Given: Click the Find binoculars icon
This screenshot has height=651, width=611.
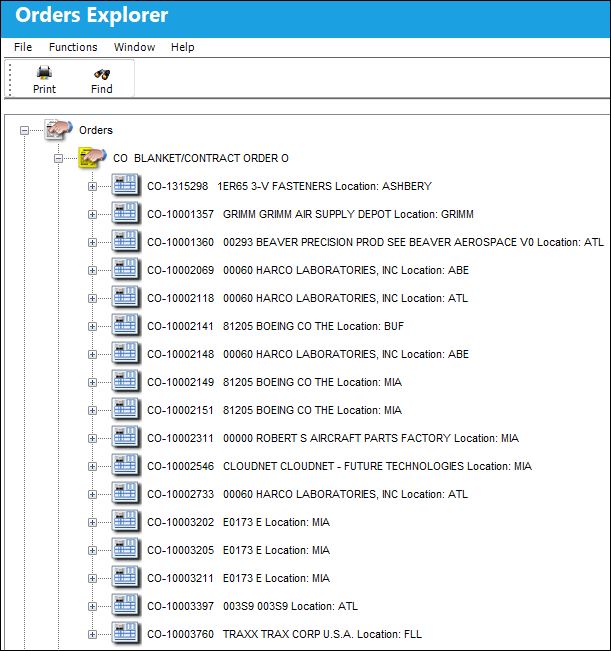Looking at the screenshot, I should click(102, 74).
